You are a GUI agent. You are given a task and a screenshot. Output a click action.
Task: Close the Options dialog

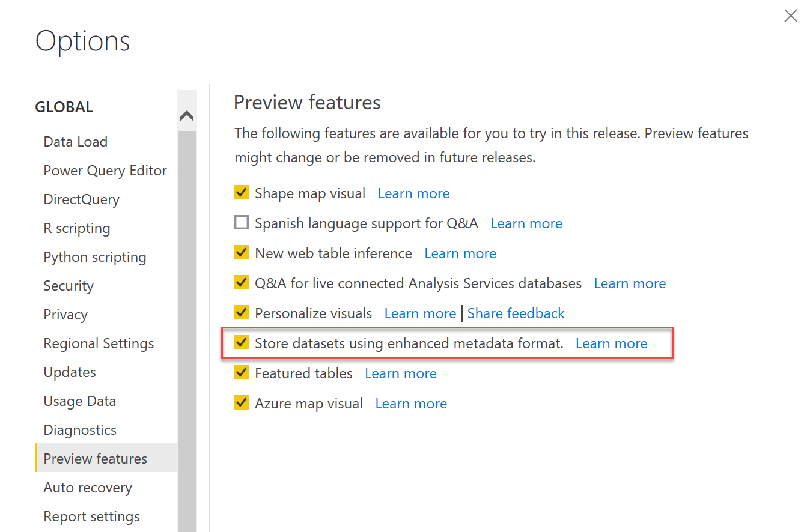point(790,16)
